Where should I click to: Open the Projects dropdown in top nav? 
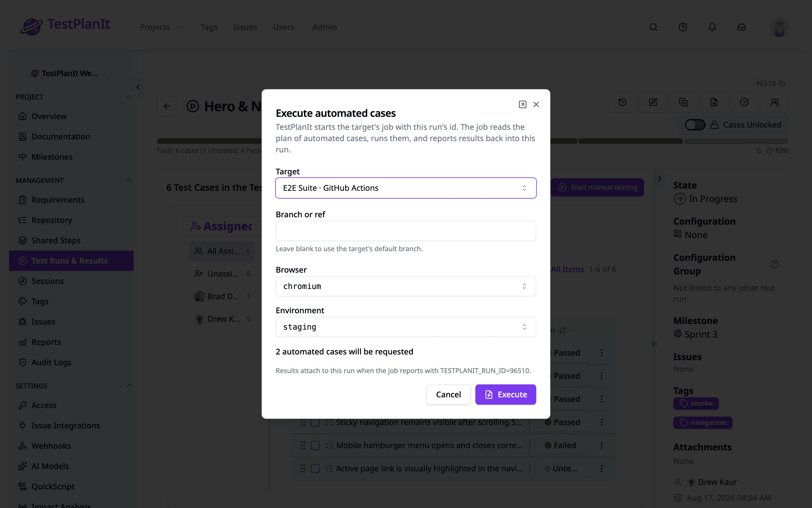pyautogui.click(x=161, y=27)
